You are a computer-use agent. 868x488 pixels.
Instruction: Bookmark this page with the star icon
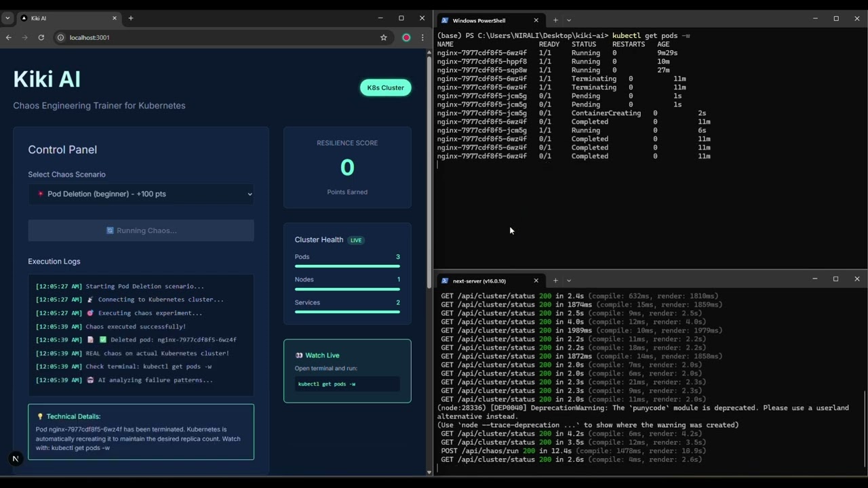point(384,37)
